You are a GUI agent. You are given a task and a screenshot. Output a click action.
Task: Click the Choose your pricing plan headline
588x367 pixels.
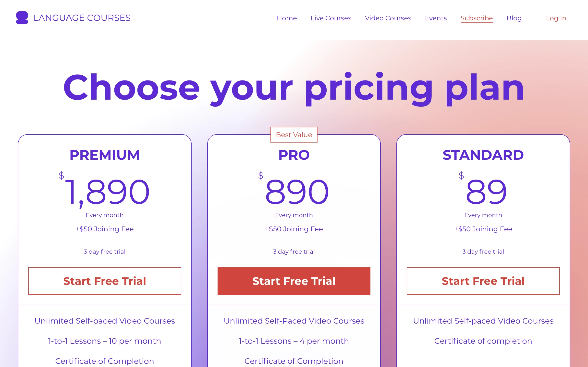coord(294,88)
